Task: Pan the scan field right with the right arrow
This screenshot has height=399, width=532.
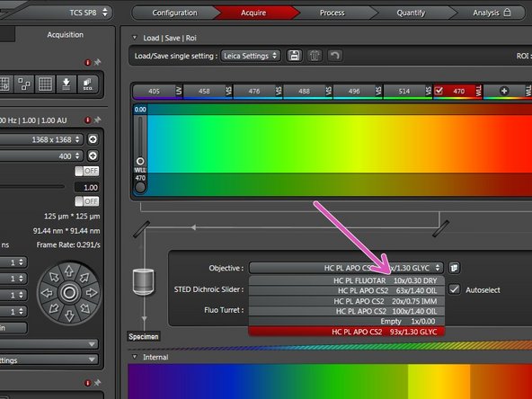Action: [x=92, y=293]
